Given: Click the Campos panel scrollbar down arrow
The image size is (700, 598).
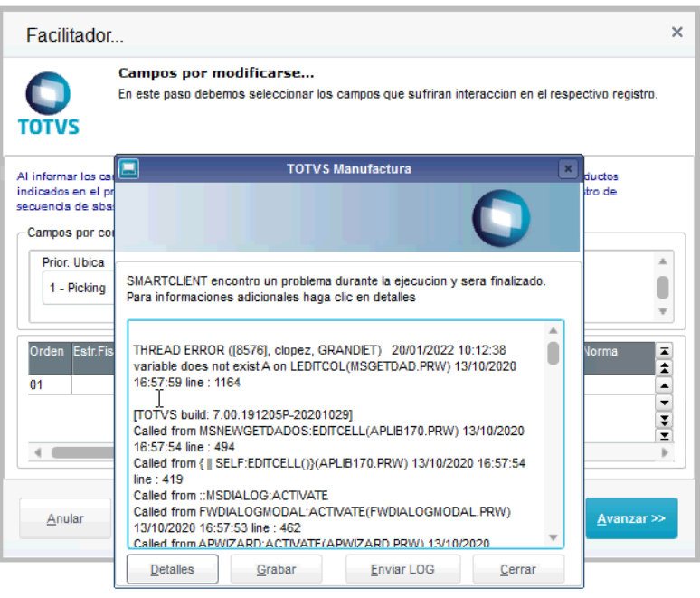Looking at the screenshot, I should pos(663,311).
